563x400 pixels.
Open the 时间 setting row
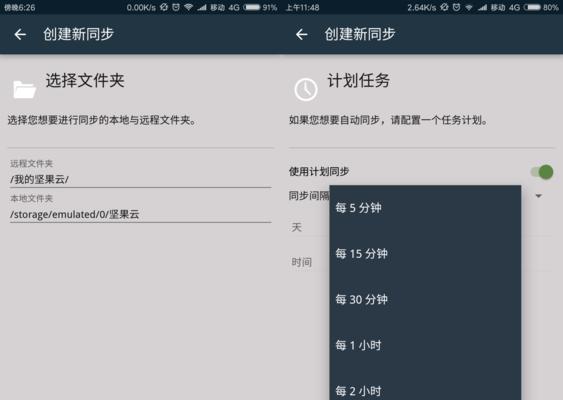[309, 262]
